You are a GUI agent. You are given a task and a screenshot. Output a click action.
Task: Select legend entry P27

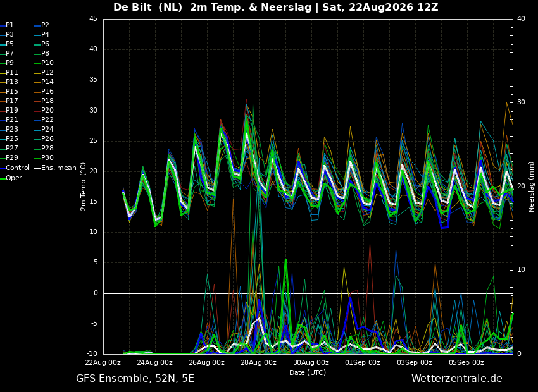[x=11, y=149]
